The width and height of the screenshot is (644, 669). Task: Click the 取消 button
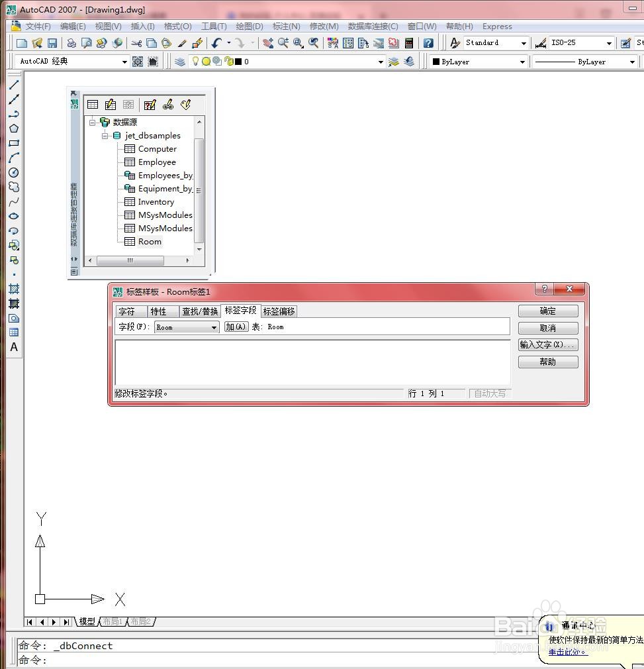548,328
